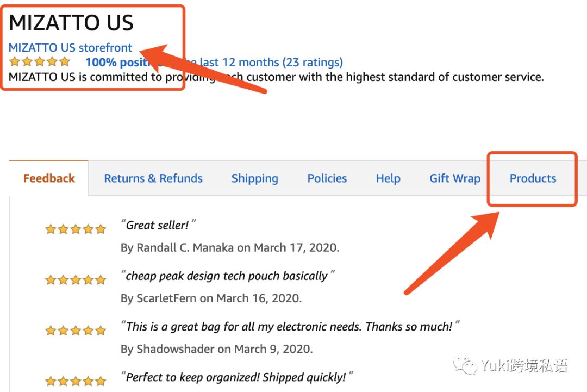Open the Gift Wrap tab
Image resolution: width=587 pixels, height=392 pixels.
pyautogui.click(x=455, y=178)
